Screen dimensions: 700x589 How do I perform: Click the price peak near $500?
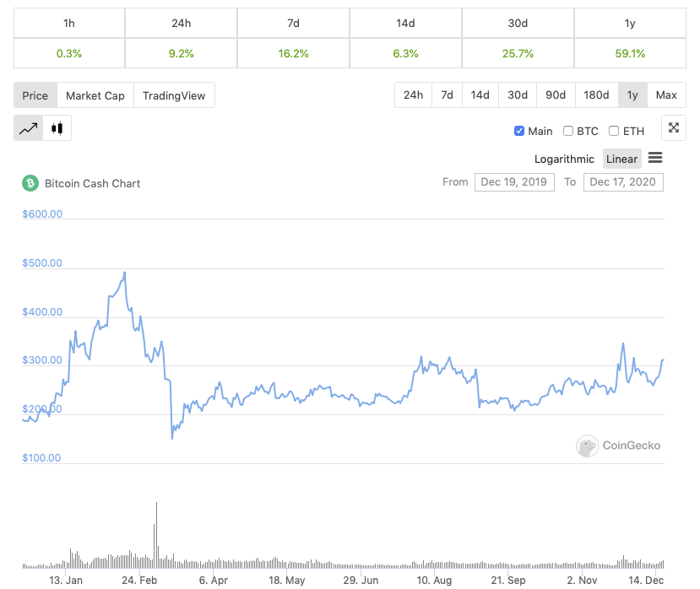click(125, 273)
